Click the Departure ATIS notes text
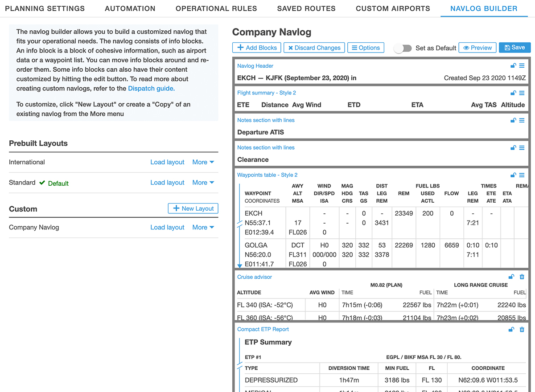The image size is (535, 392). (260, 132)
